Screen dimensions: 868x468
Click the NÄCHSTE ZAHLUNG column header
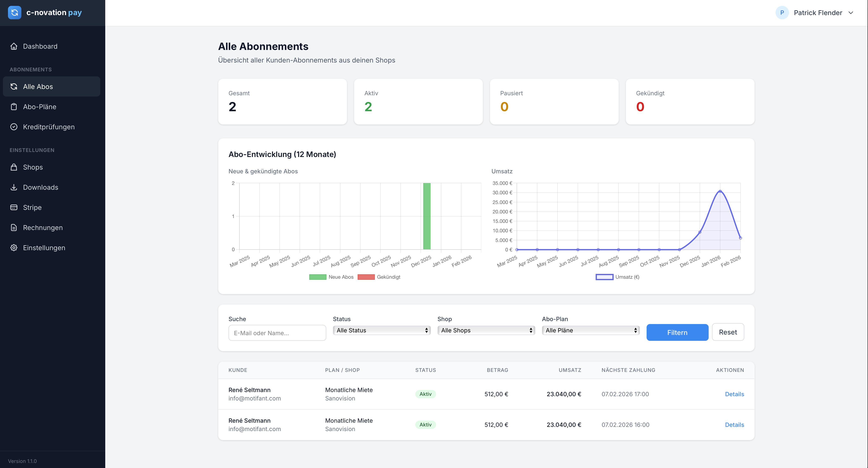pyautogui.click(x=628, y=370)
